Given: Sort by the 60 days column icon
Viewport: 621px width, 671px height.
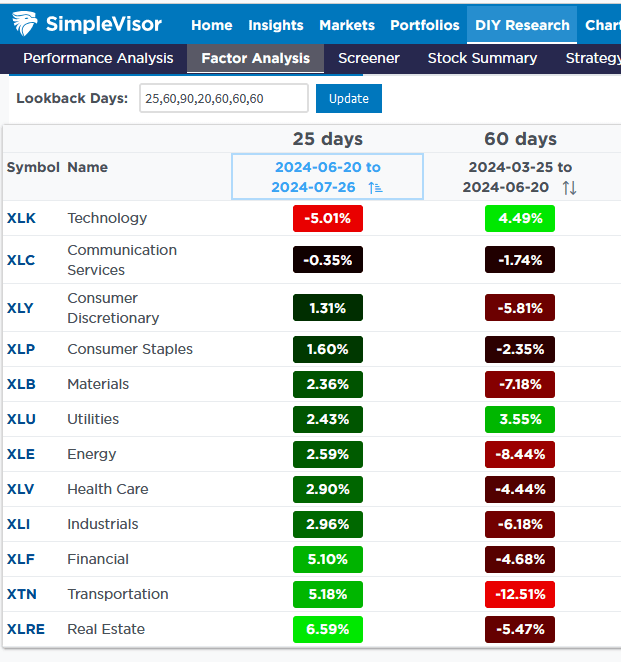Looking at the screenshot, I should tap(569, 188).
